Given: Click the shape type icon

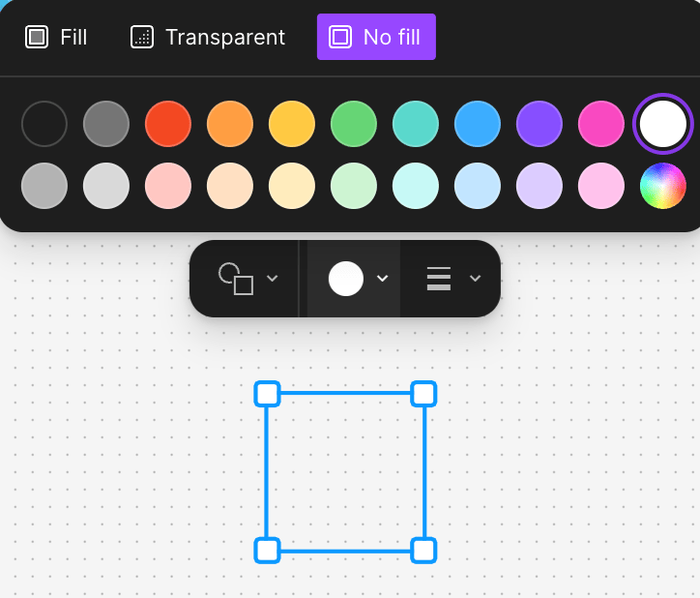Looking at the screenshot, I should (236, 279).
